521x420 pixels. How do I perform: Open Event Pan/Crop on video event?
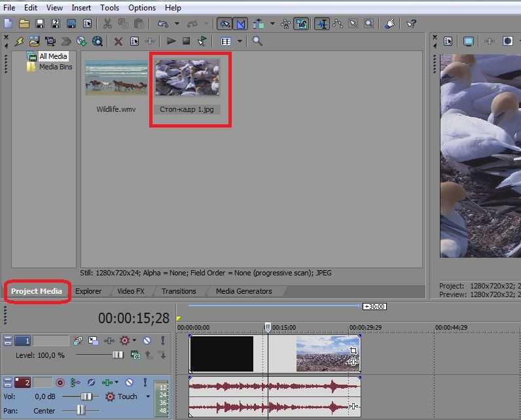point(353,350)
